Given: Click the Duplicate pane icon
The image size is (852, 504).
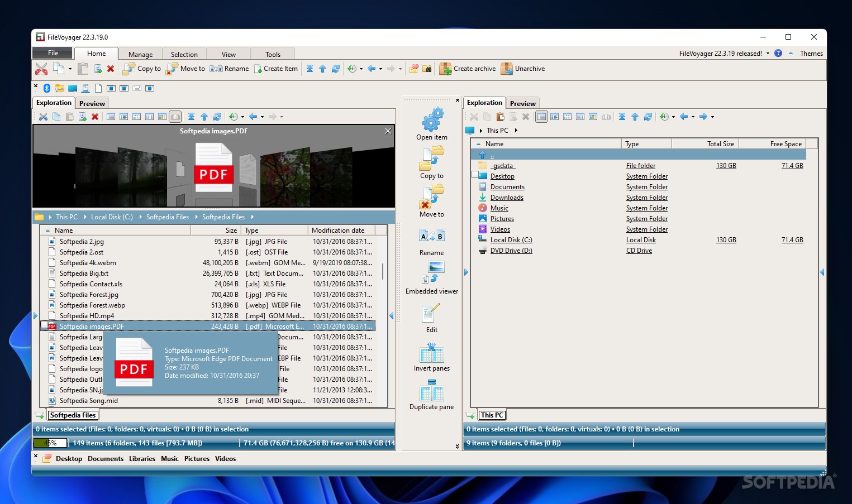Looking at the screenshot, I should [x=432, y=390].
